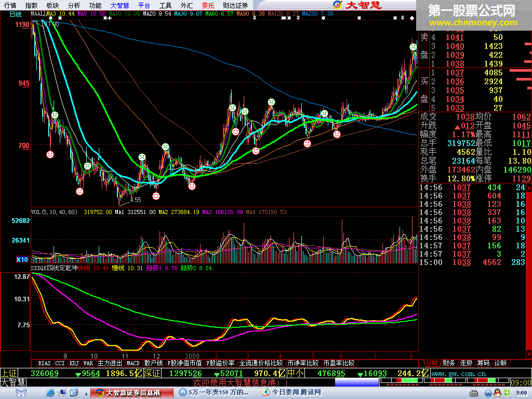Click the green sad face at chart's far-right peak

click(413, 47)
